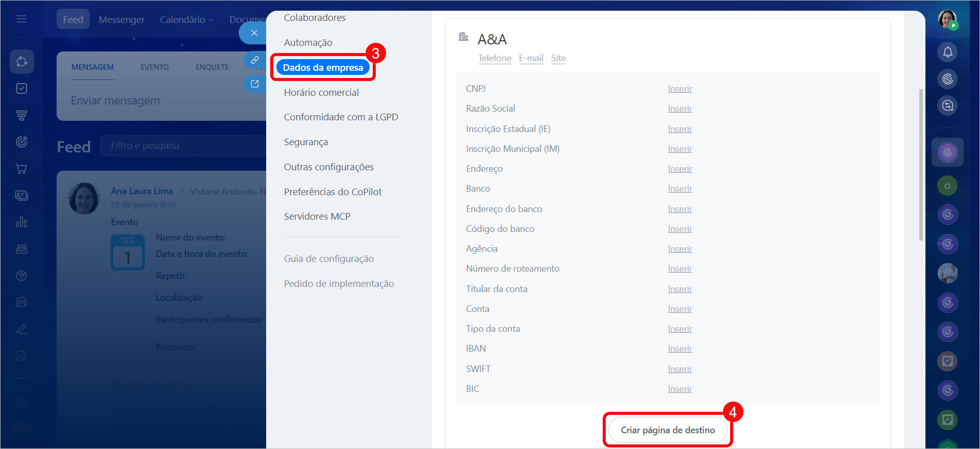Expand the Calendário dropdown menu
Screen dimensions: 980x449
click(186, 19)
